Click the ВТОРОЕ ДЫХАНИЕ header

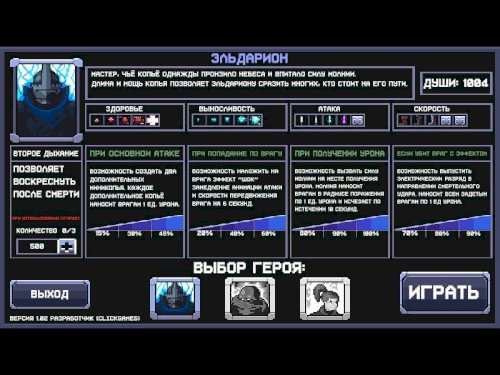click(x=46, y=154)
